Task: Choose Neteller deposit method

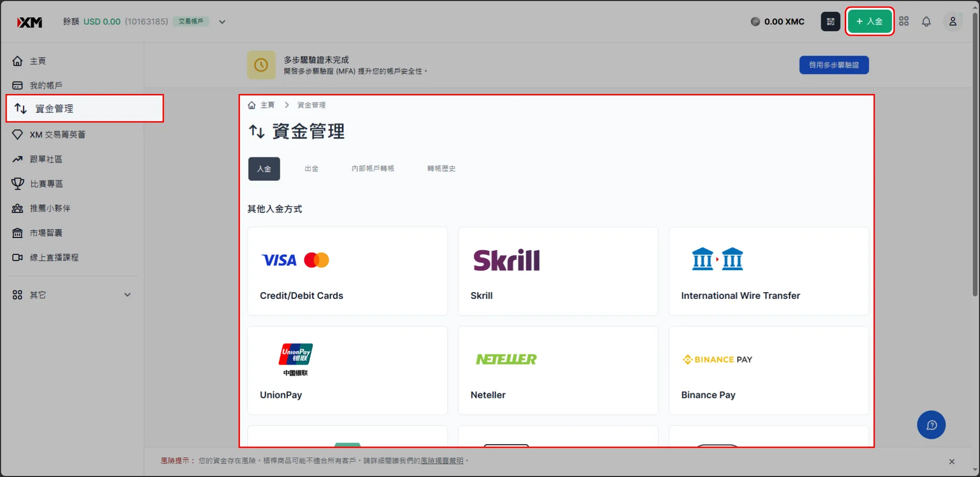Action: coord(558,370)
